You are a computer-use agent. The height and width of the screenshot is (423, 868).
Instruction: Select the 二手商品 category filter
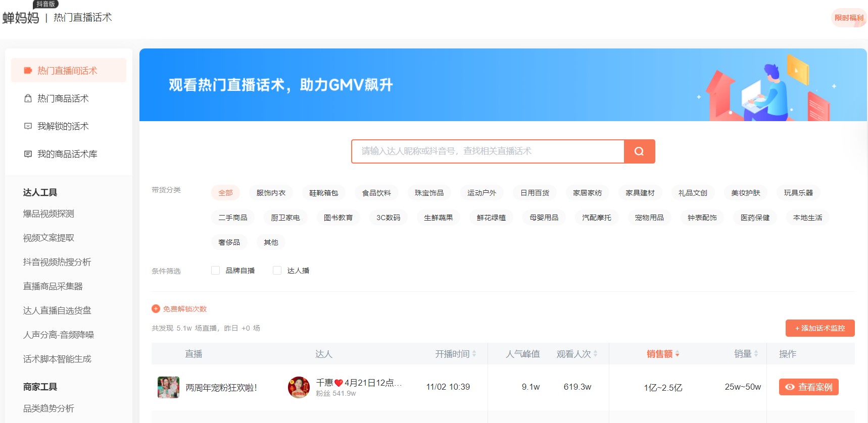233,218
